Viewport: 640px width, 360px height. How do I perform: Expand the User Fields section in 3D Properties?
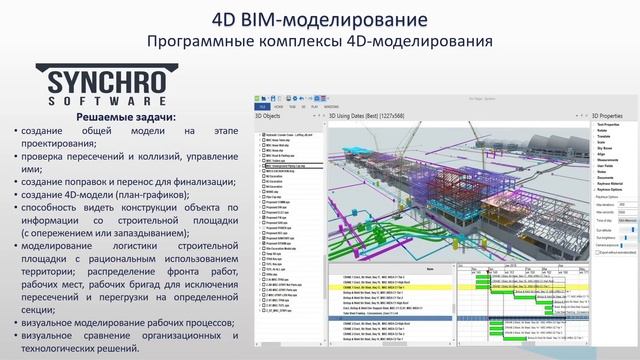click(605, 166)
